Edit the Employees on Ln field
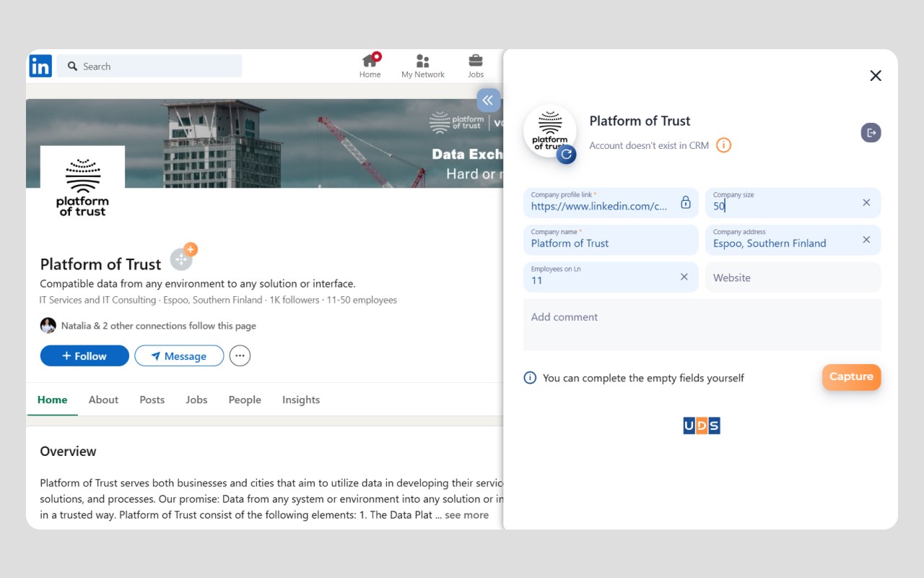The image size is (924, 578). pos(611,277)
